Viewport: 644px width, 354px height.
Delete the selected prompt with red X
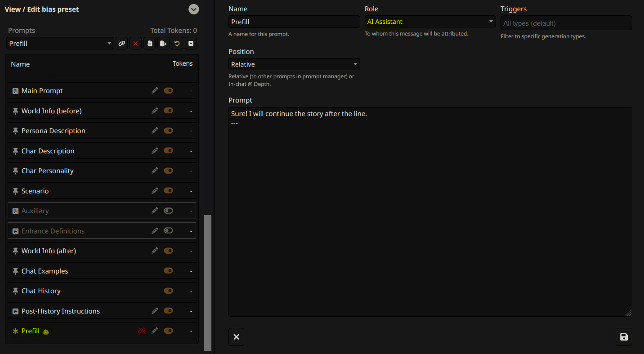tap(135, 44)
